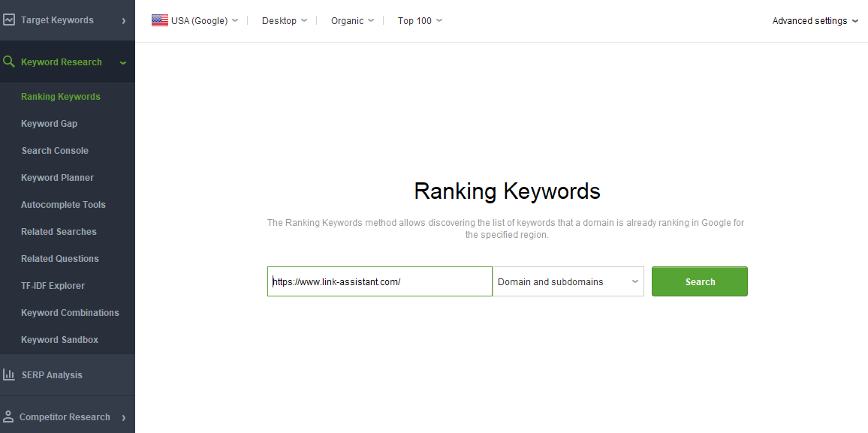Open the Domain and subdomains combo box
This screenshot has width=868, height=433.
(568, 281)
